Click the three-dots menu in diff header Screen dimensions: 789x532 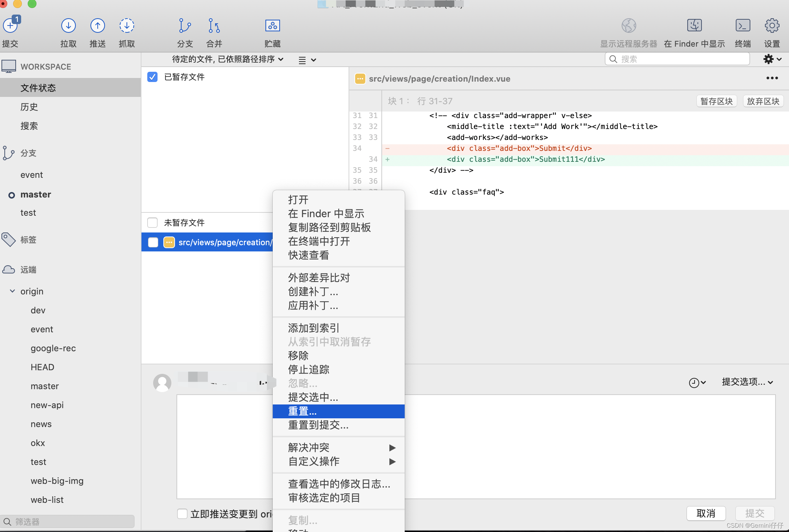click(772, 78)
